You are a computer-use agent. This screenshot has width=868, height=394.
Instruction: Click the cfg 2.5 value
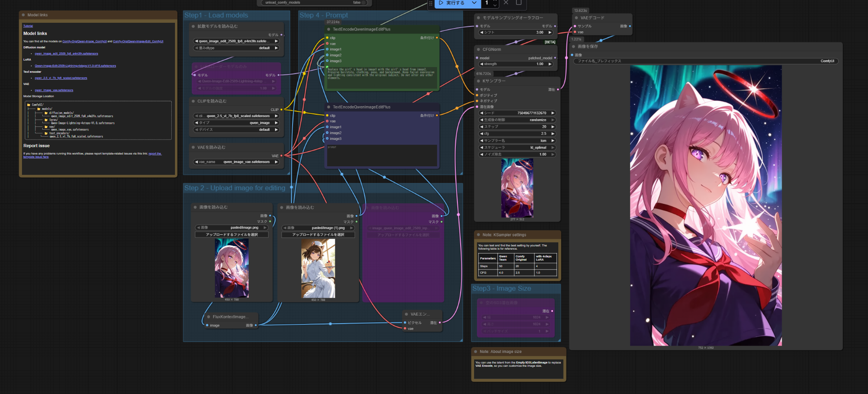coord(544,134)
